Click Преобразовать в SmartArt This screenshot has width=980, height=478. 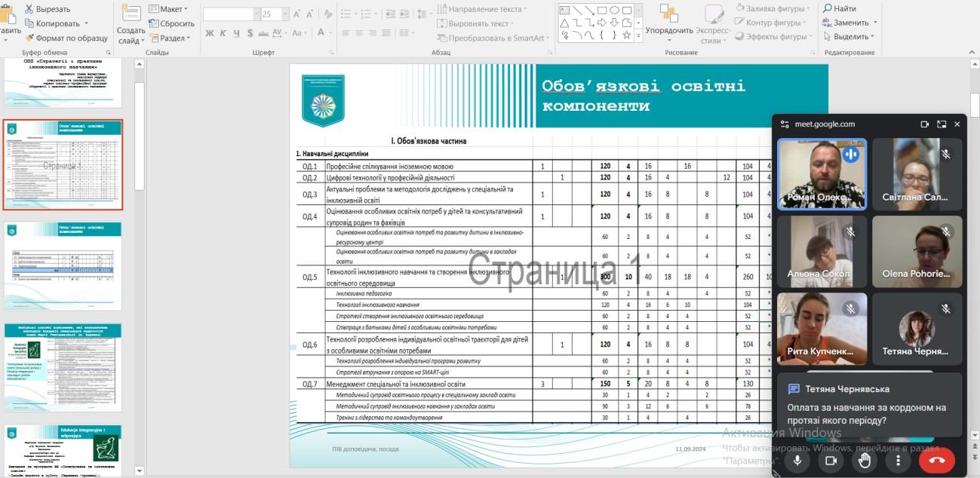click(493, 38)
